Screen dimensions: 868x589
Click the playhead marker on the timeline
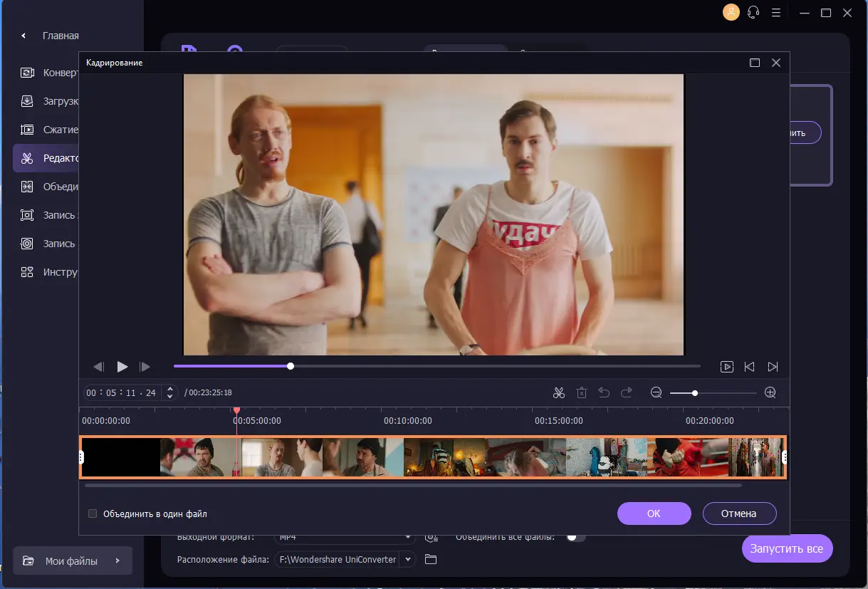click(x=236, y=411)
